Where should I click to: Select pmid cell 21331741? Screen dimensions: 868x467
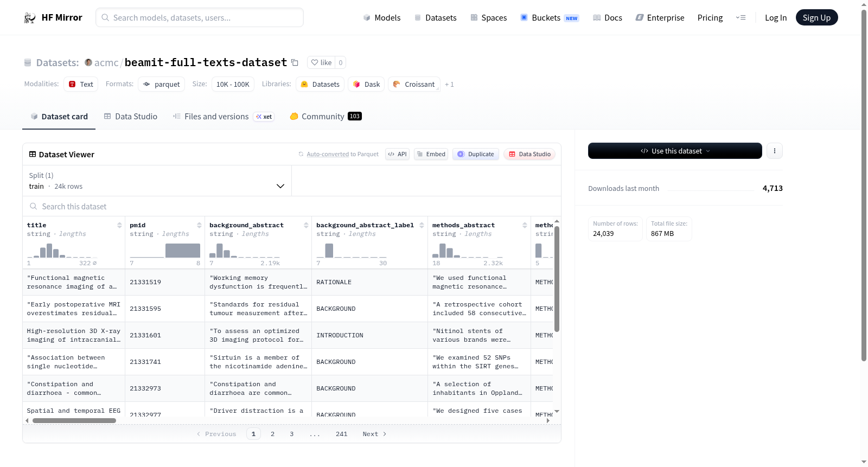[x=165, y=362]
